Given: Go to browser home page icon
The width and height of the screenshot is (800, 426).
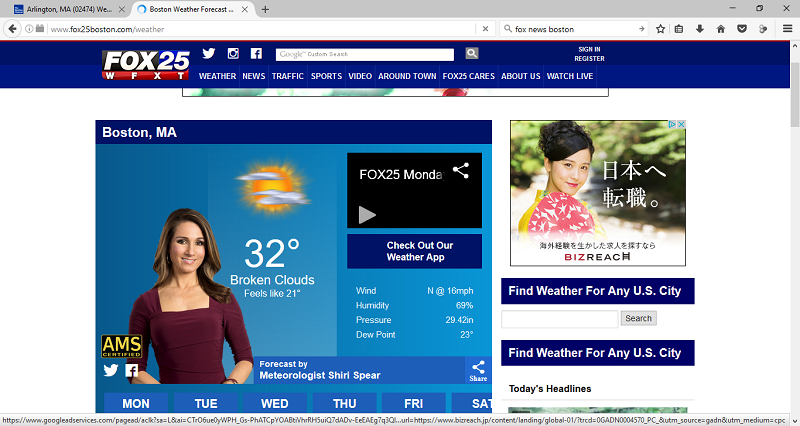Looking at the screenshot, I should pyautogui.click(x=720, y=29).
